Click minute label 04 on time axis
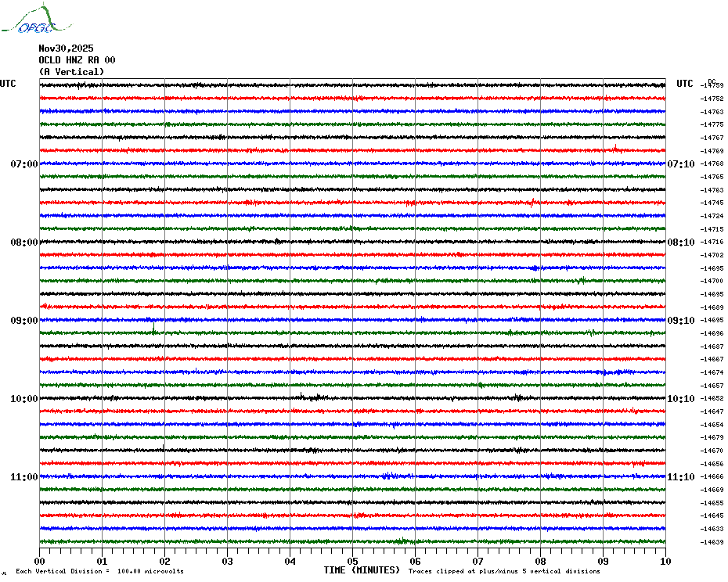 tap(290, 561)
